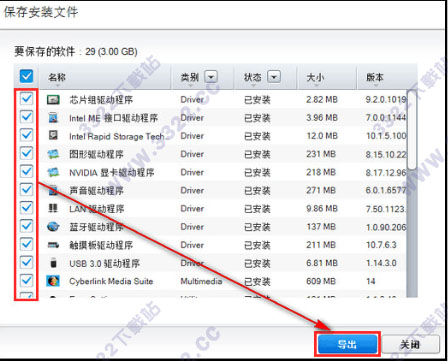This screenshot has width=448, height=361.
Task: Click the 蓝牙驱动程序 Bluetooth icon
Action: coord(53,227)
